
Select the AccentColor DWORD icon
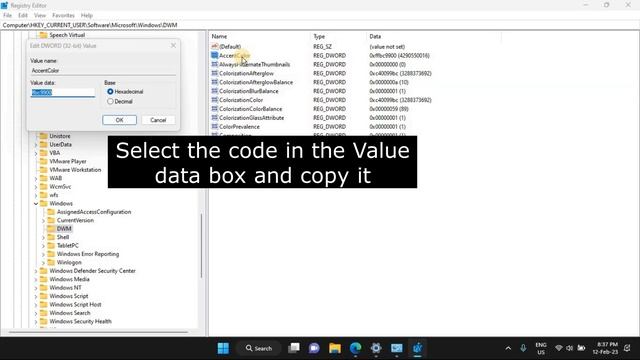click(x=215, y=56)
